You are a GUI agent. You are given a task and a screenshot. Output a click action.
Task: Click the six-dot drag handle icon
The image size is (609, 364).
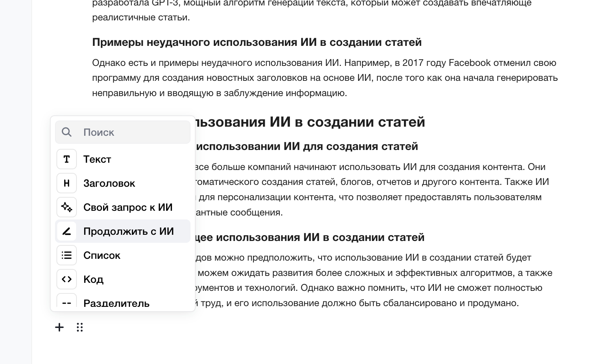point(80,328)
